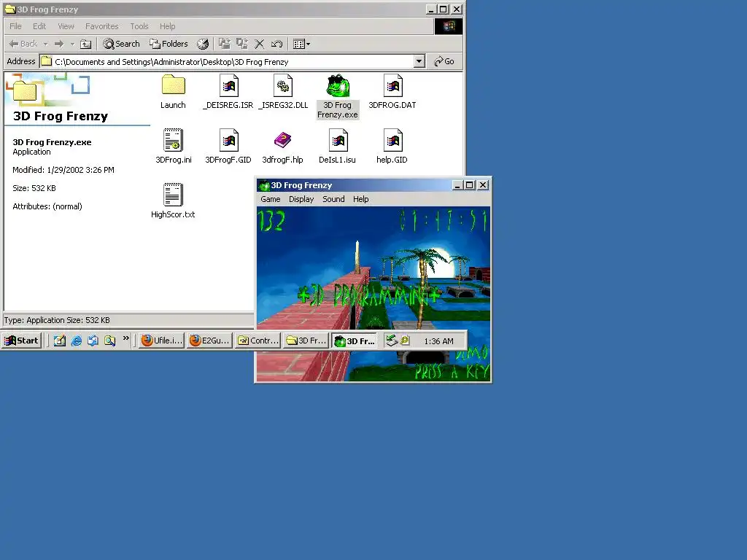The width and height of the screenshot is (747, 560).
Task: Open the Forward button history dropdown arrow
Action: (72, 44)
